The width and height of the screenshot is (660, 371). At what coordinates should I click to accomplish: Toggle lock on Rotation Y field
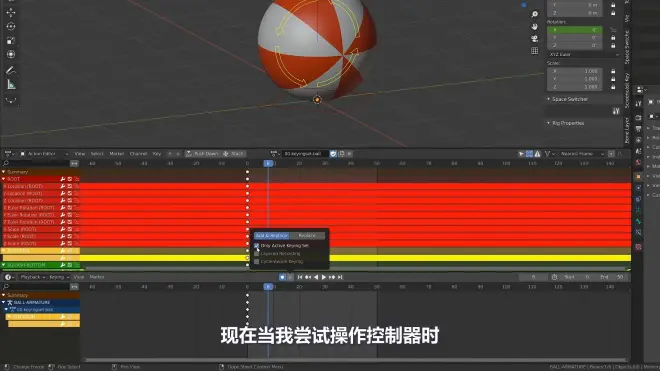click(x=613, y=37)
